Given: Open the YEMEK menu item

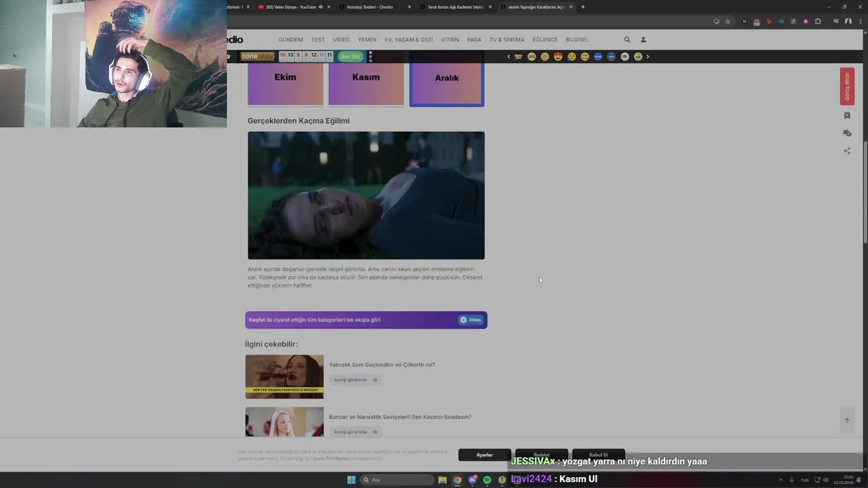Looking at the screenshot, I should coord(367,40).
